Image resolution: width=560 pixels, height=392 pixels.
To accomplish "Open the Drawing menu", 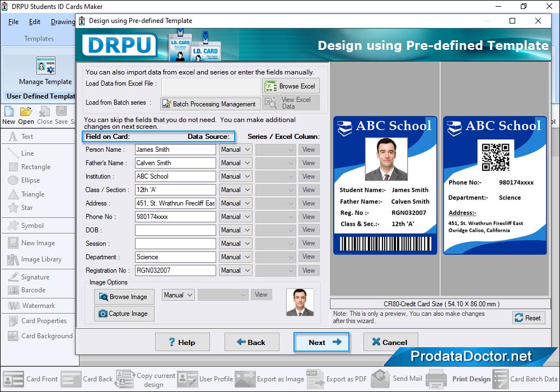I will [63, 22].
